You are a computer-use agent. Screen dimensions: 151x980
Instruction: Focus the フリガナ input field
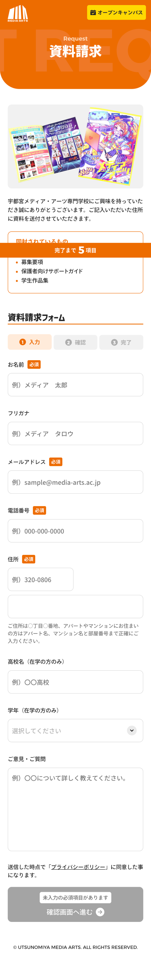(75, 433)
